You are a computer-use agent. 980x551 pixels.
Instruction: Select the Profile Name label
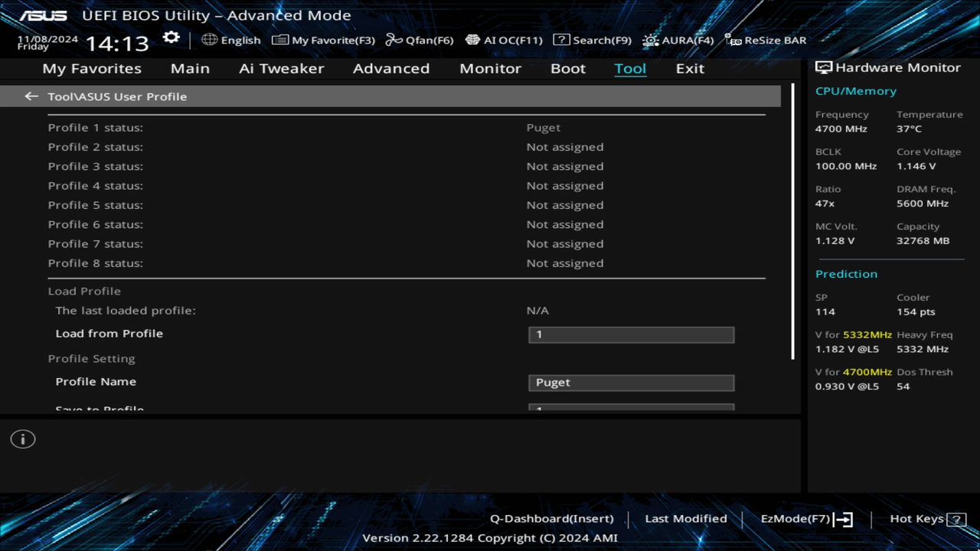tap(96, 382)
